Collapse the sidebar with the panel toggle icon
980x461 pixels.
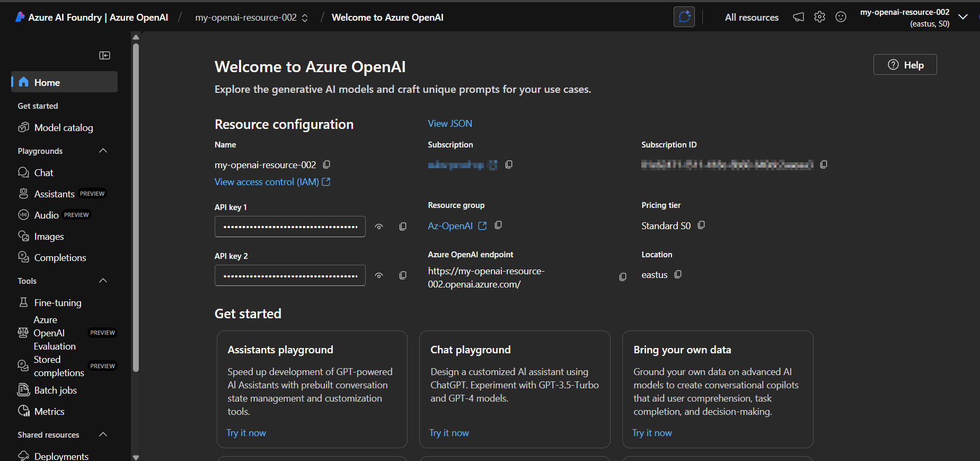coord(104,56)
